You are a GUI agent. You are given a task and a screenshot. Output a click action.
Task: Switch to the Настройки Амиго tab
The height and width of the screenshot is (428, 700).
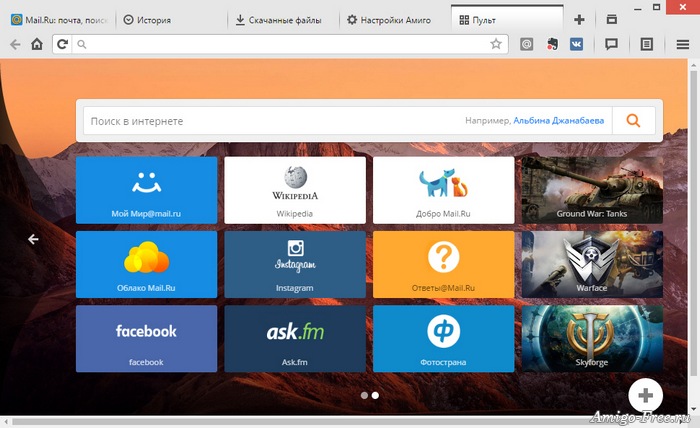pos(395,20)
